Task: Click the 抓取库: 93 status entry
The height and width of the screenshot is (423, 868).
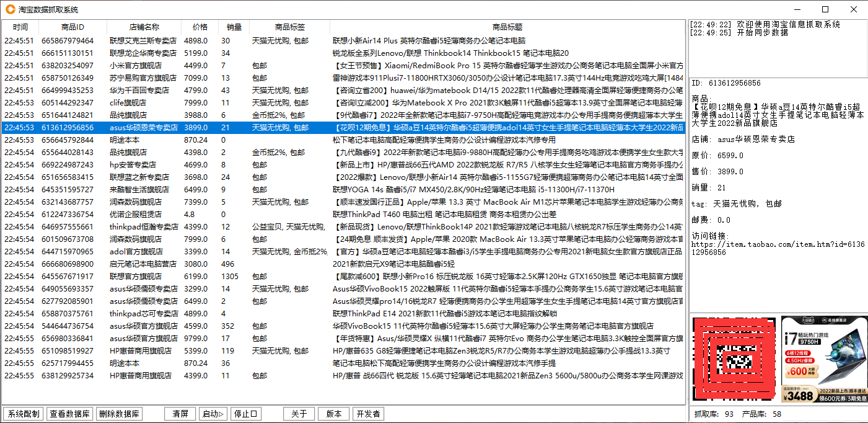Action: [714, 414]
